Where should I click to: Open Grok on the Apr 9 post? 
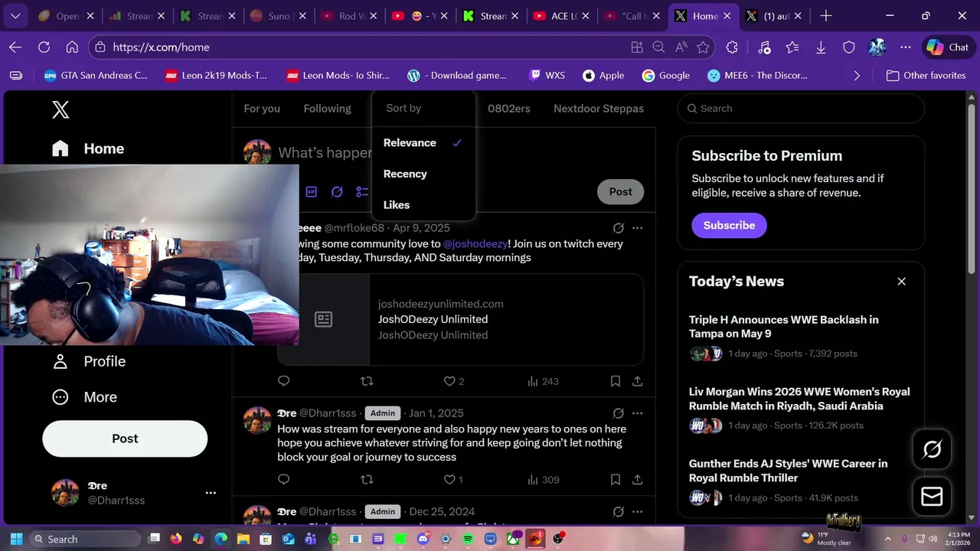pyautogui.click(x=619, y=228)
